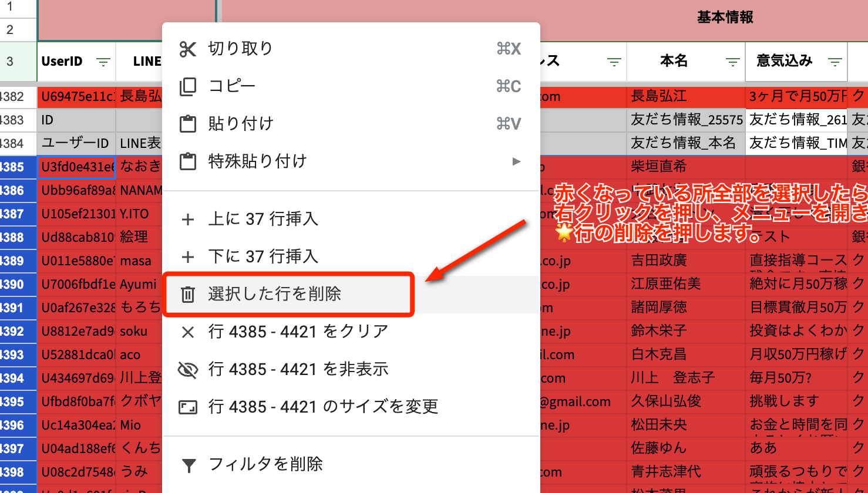Click the copy icon beside コピー
Image resolution: width=868 pixels, height=493 pixels.
click(x=189, y=86)
